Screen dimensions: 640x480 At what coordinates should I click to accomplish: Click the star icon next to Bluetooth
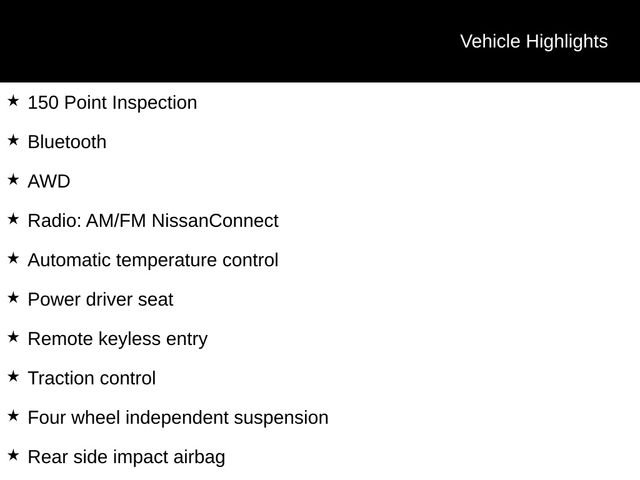(13, 140)
